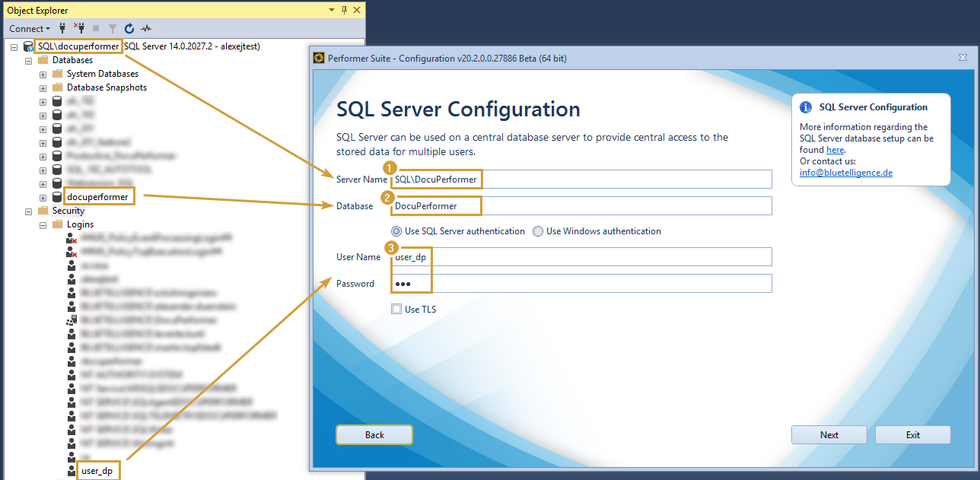Image resolution: width=980 pixels, height=480 pixels.
Task: Launch Activity Monitor from the toolbar icon
Action: click(x=146, y=28)
